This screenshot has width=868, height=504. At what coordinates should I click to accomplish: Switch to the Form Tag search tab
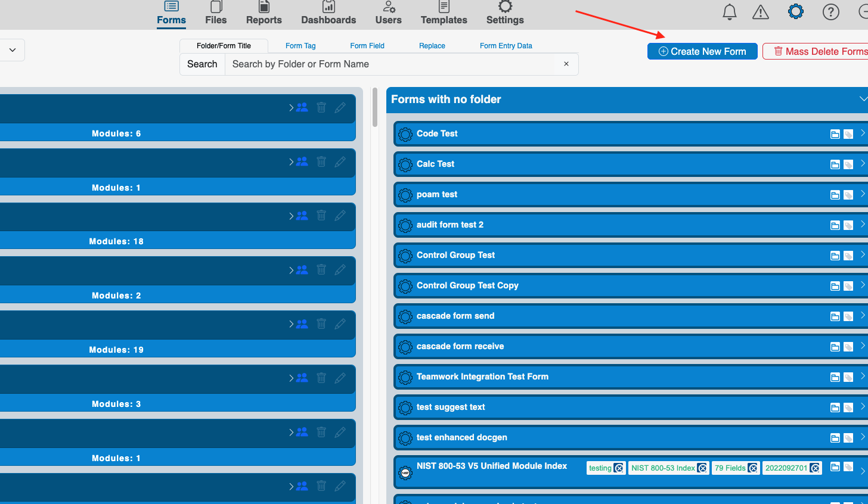tap(300, 46)
